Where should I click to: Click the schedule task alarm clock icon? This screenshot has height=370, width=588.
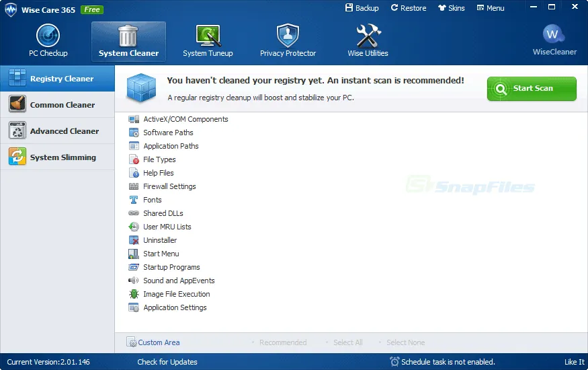(x=394, y=361)
